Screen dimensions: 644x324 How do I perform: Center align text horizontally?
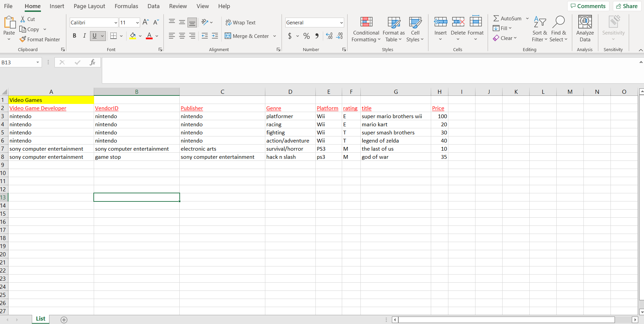click(182, 36)
